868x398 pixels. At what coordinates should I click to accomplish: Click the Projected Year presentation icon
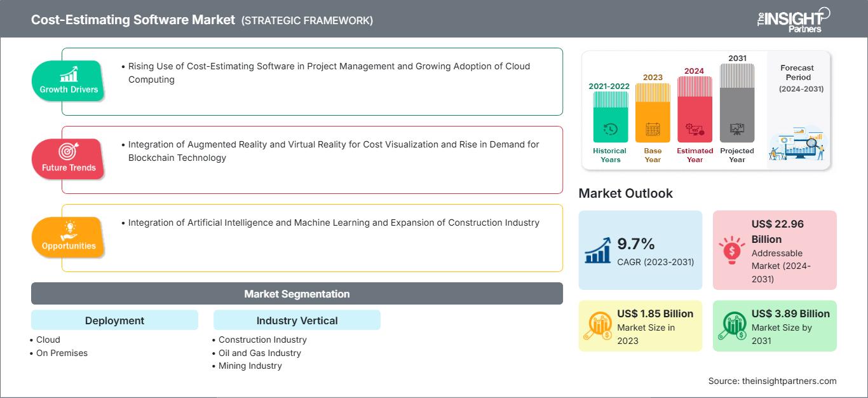(737, 129)
